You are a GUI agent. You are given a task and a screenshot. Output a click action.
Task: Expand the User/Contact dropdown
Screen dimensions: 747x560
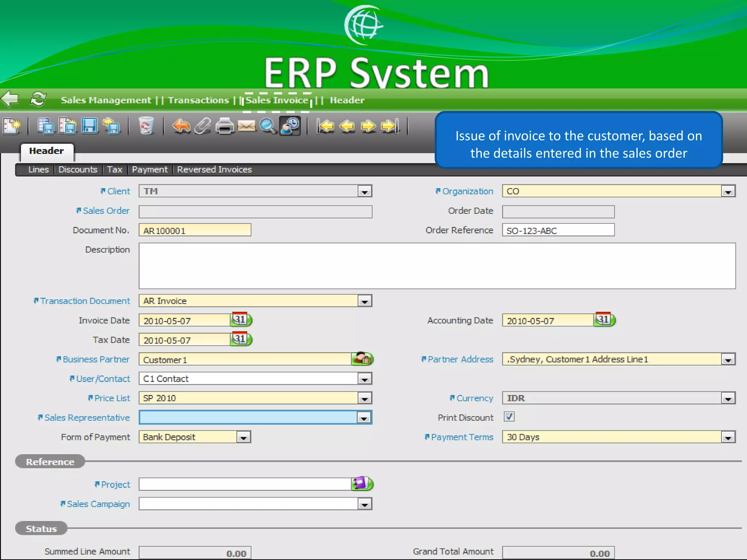click(364, 379)
